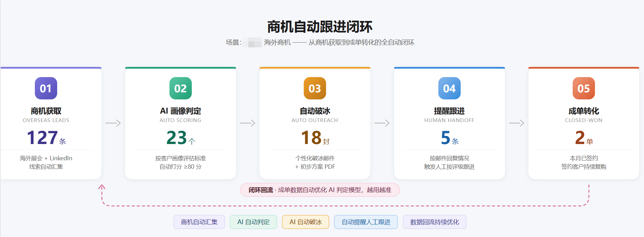The height and width of the screenshot is (237, 644).
Task: Click the red 05 step badge
Action: 584,88
